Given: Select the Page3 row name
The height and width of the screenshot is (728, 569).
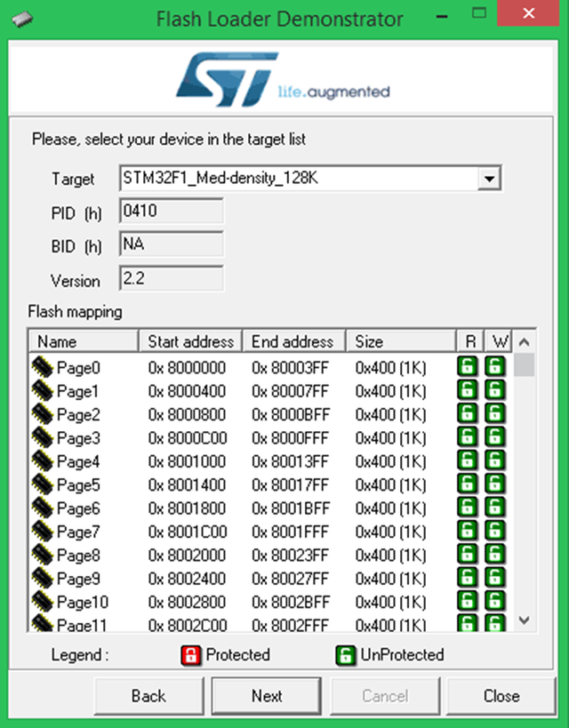Looking at the screenshot, I should 78,438.
